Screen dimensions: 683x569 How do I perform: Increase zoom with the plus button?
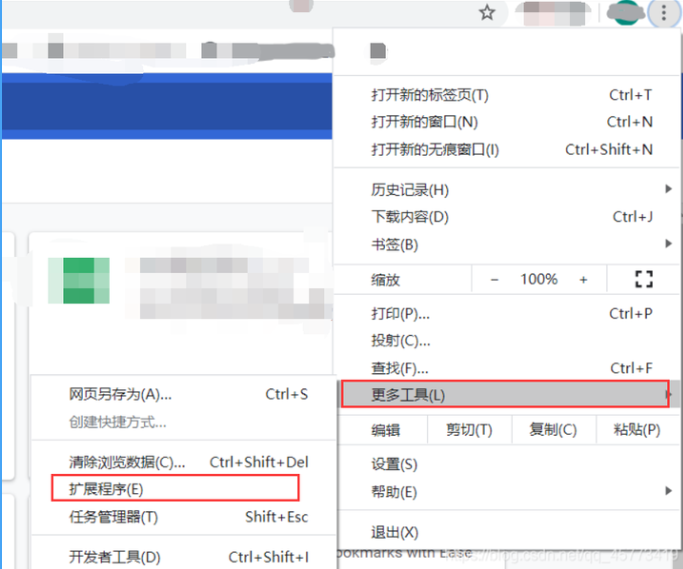point(583,280)
